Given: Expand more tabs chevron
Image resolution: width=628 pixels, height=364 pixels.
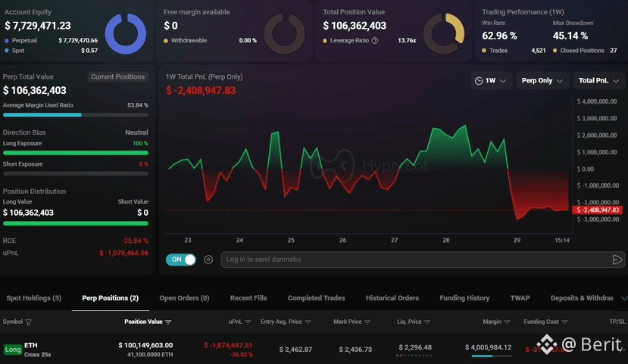Looking at the screenshot, I should coord(623,298).
